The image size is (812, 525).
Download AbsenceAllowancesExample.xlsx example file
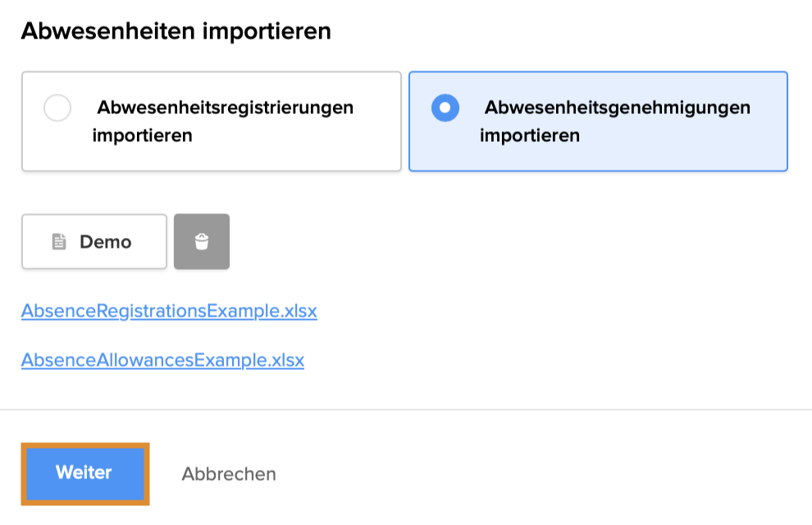coord(162,360)
